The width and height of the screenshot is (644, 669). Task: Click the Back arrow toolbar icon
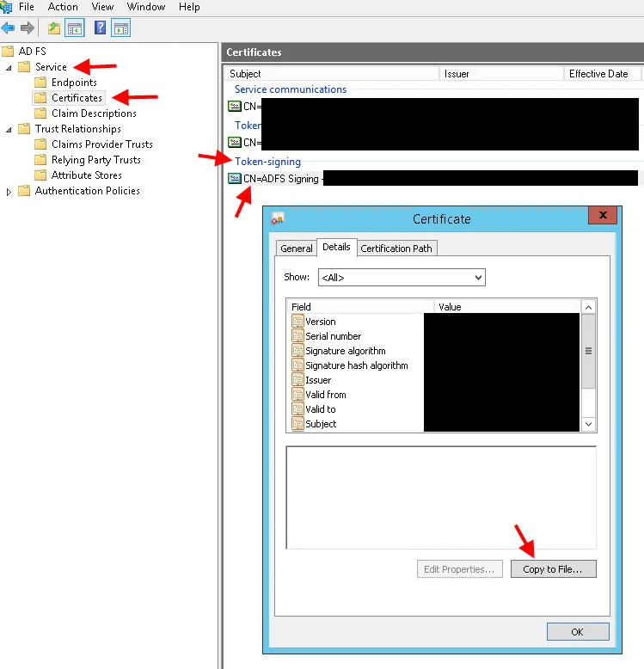pyautogui.click(x=8, y=28)
